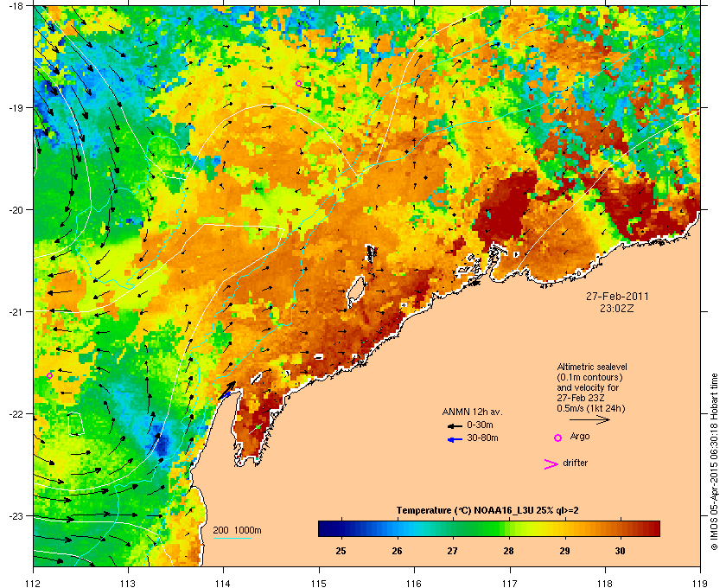The width and height of the screenshot is (726, 588).
Task: Click the '0-30m' legend label
Action: coord(481,425)
